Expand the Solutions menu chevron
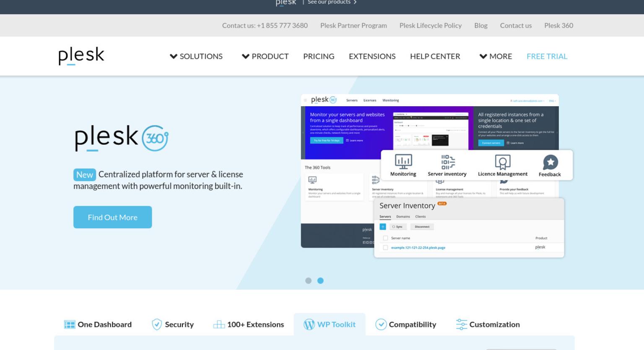 click(173, 56)
